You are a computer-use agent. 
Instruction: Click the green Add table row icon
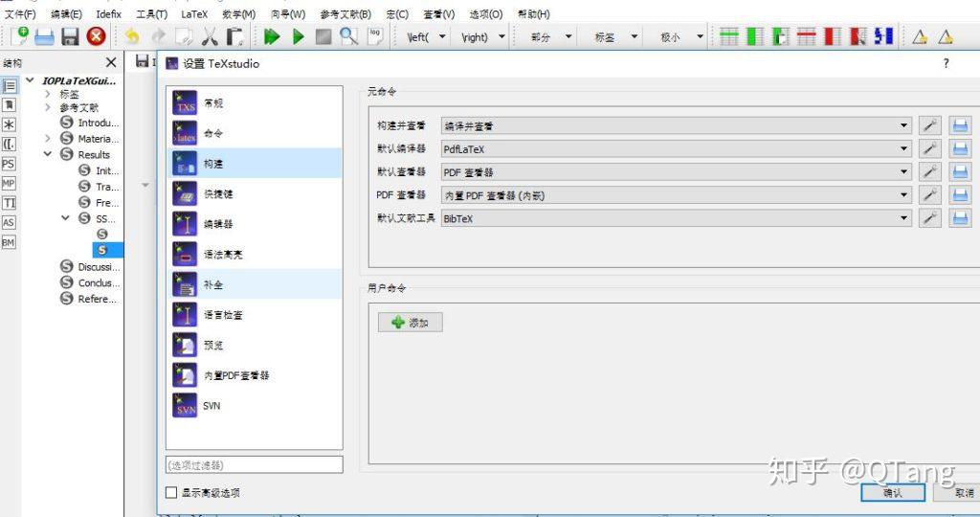728,37
